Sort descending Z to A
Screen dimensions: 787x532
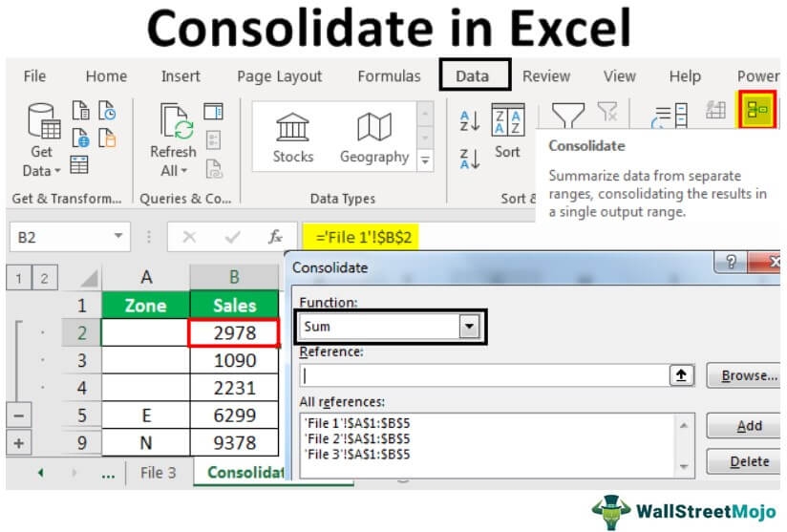(470, 159)
